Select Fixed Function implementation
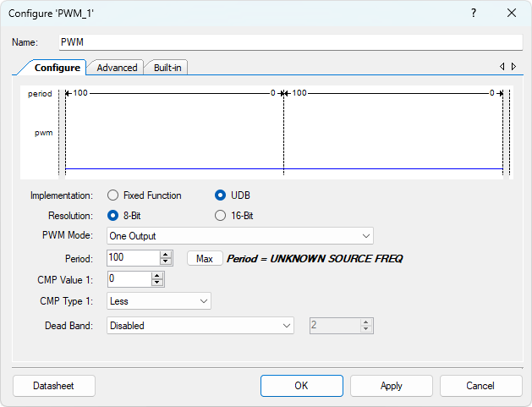This screenshot has width=532, height=407. pos(113,195)
